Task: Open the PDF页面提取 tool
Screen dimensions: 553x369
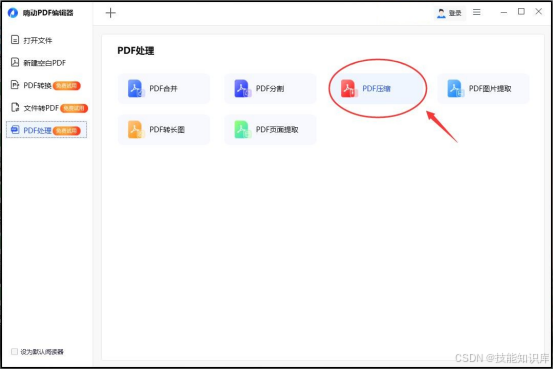Action: (x=271, y=129)
